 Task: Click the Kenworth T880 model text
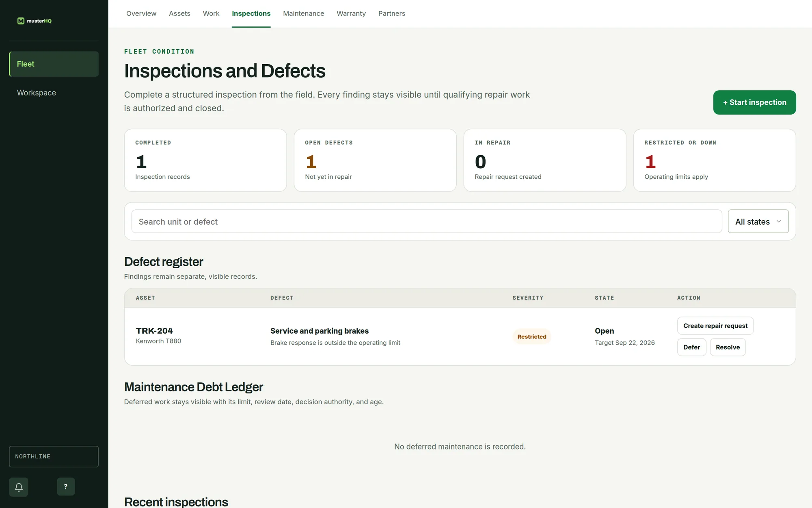click(x=158, y=341)
